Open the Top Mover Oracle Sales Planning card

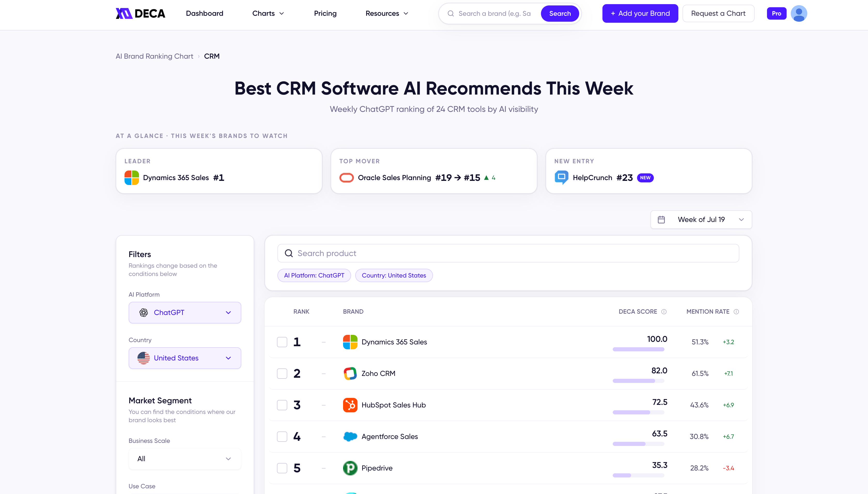click(x=433, y=171)
